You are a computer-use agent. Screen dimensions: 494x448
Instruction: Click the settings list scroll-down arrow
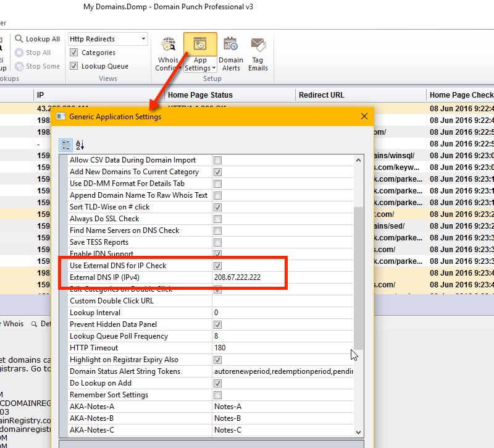point(358,432)
